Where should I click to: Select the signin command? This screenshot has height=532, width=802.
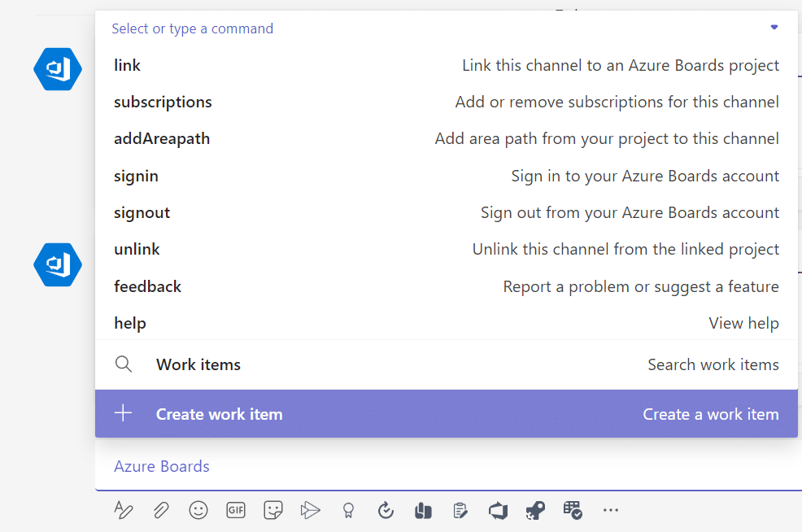(447, 176)
